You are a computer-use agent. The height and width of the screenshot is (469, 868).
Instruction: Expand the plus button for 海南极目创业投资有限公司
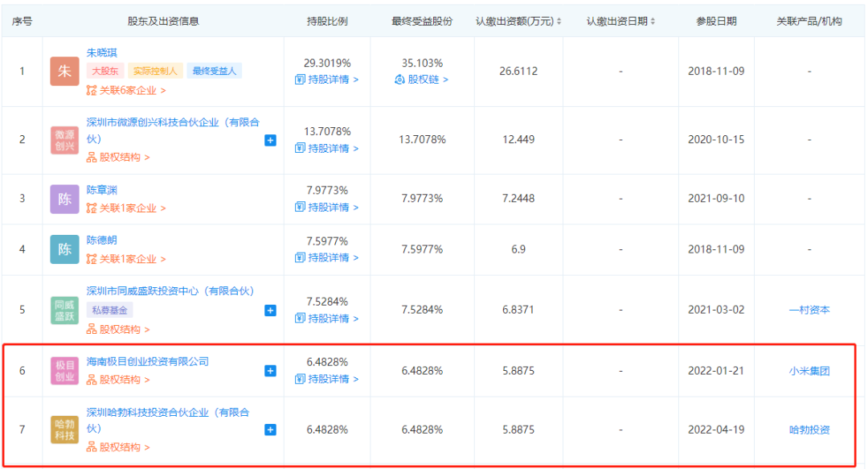(270, 371)
